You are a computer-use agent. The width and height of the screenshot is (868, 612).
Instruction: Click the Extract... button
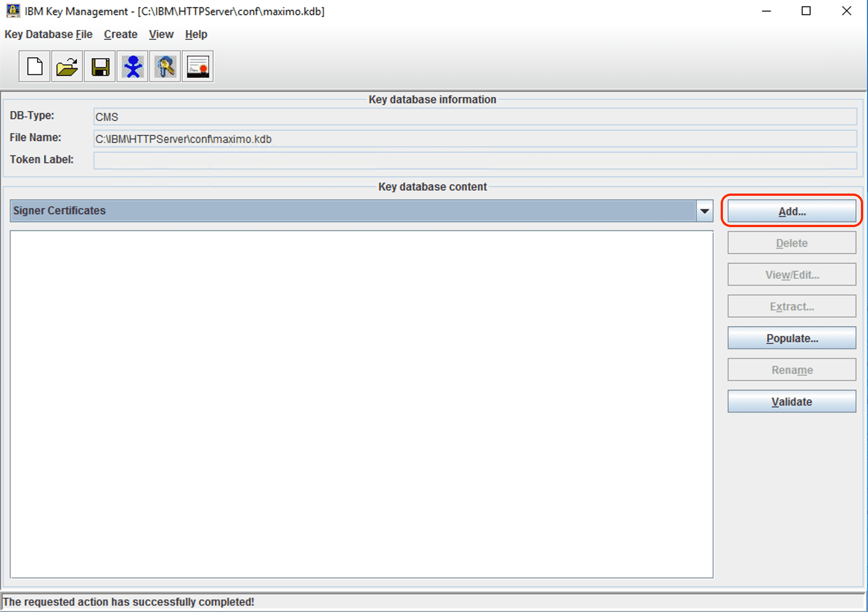coord(792,306)
